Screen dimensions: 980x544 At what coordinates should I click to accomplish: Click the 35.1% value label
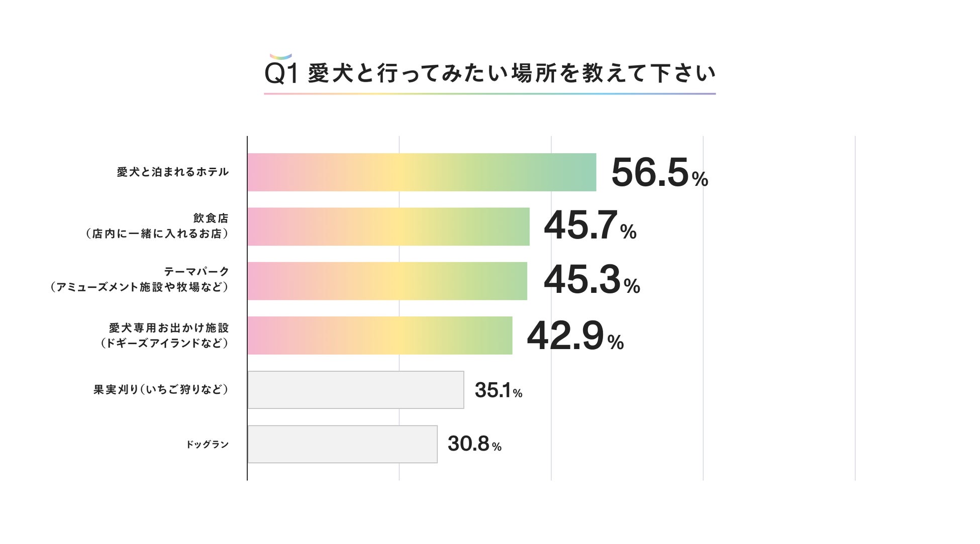click(498, 390)
